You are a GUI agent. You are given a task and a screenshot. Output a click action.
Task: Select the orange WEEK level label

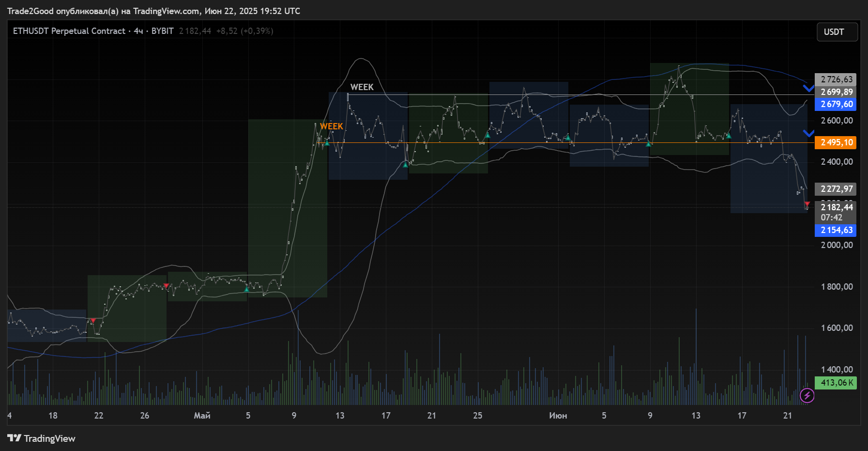(332, 126)
